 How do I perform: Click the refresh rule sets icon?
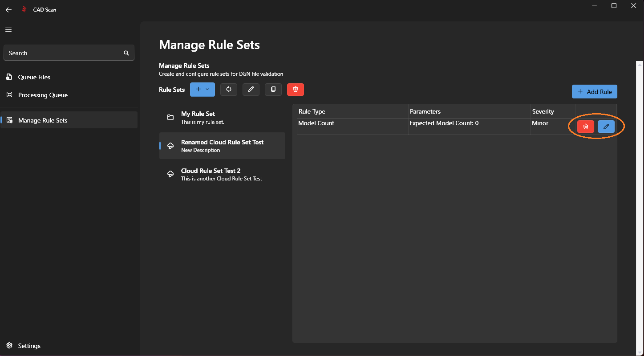pos(229,90)
